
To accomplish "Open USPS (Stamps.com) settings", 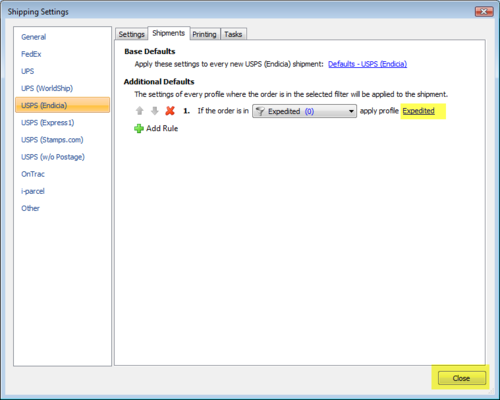I will tap(52, 140).
